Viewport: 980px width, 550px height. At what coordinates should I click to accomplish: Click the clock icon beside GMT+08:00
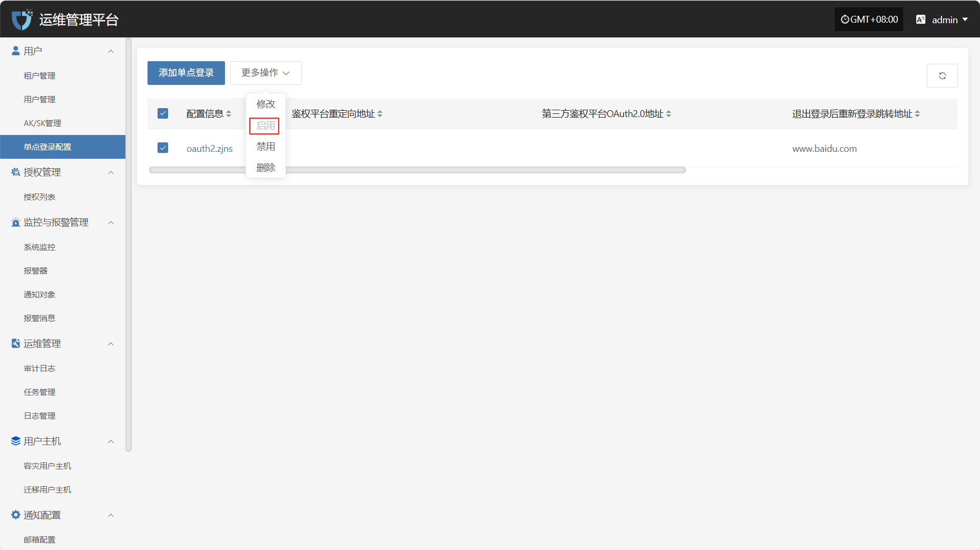[845, 20]
